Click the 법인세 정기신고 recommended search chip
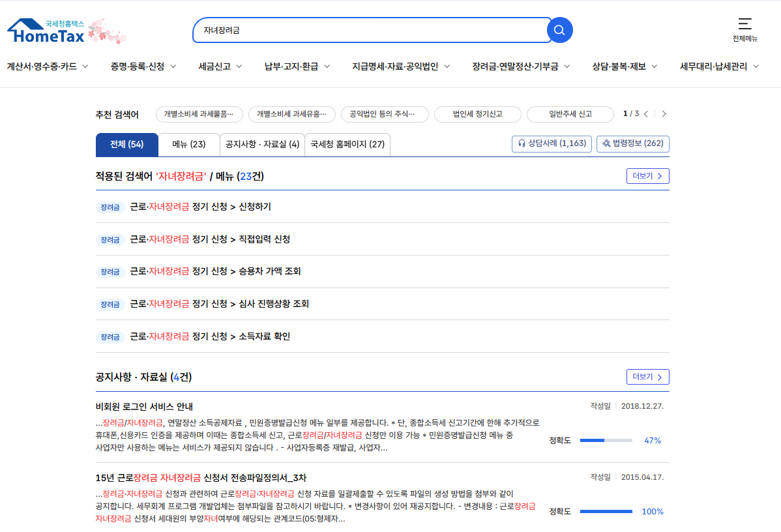Image resolution: width=781 pixels, height=532 pixels. point(478,113)
